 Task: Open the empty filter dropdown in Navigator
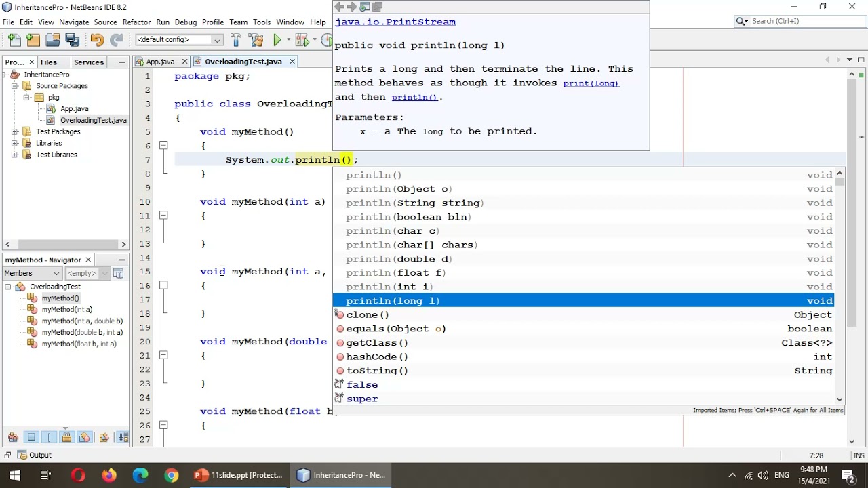pyautogui.click(x=87, y=273)
